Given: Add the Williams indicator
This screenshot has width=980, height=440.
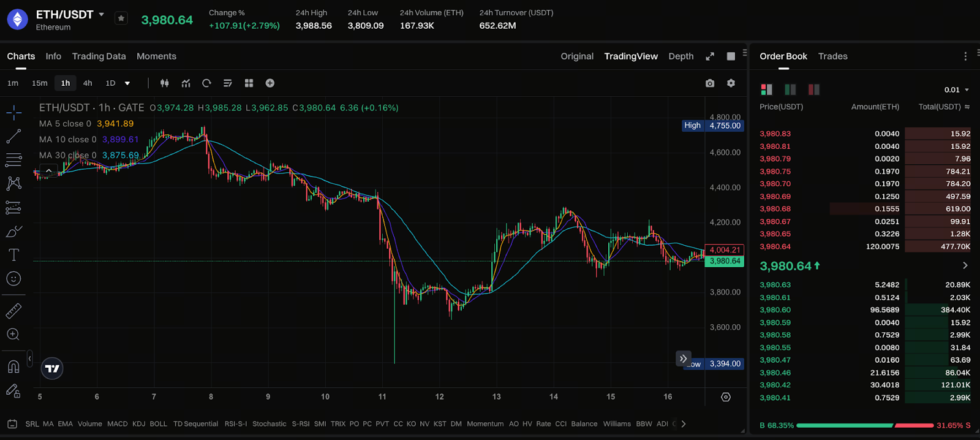Looking at the screenshot, I should (617, 424).
